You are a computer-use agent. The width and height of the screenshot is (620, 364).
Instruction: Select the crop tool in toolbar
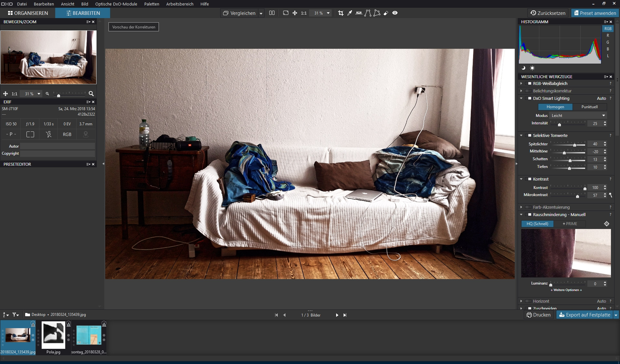click(341, 13)
